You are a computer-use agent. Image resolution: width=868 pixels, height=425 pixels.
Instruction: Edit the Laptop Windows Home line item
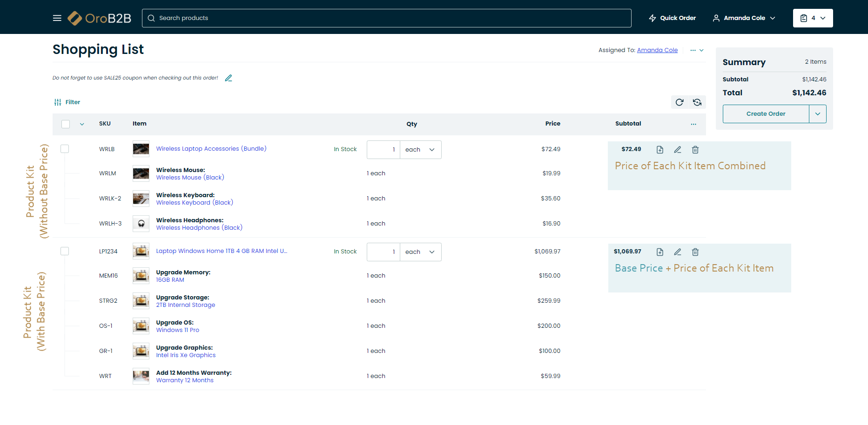(678, 252)
